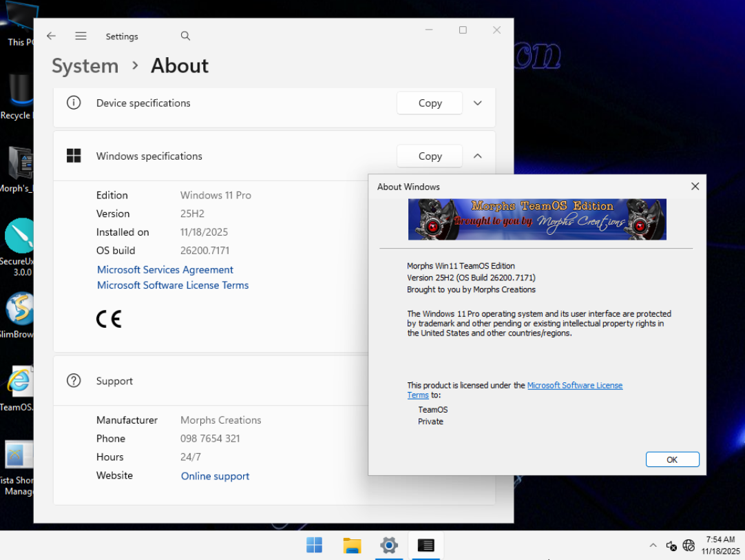Copy the Windows specifications
Screen dimensions: 745x560
[x=430, y=156]
